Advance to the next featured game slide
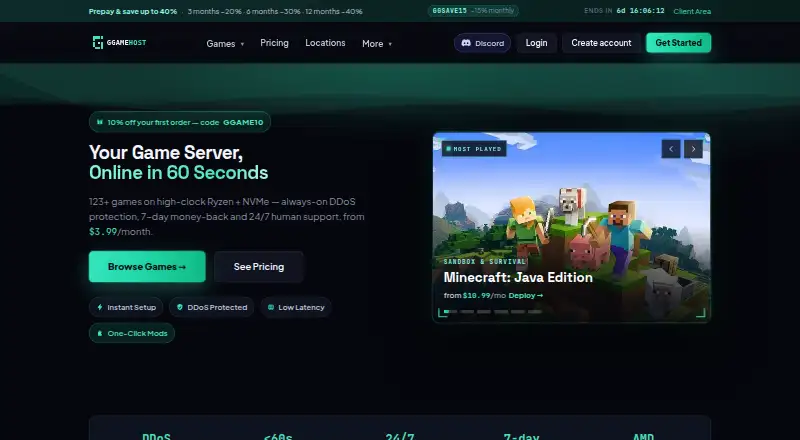800x440 pixels. pyautogui.click(x=693, y=149)
